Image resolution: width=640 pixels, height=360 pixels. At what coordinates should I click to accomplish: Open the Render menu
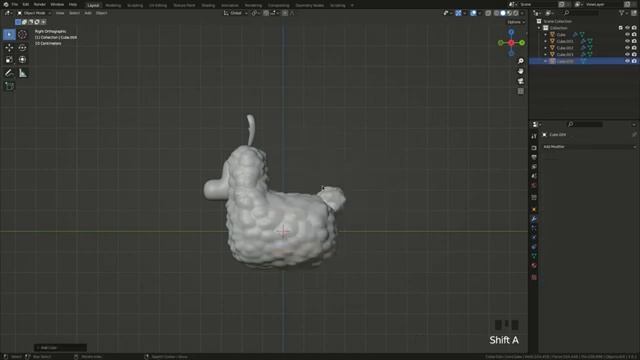coord(40,4)
